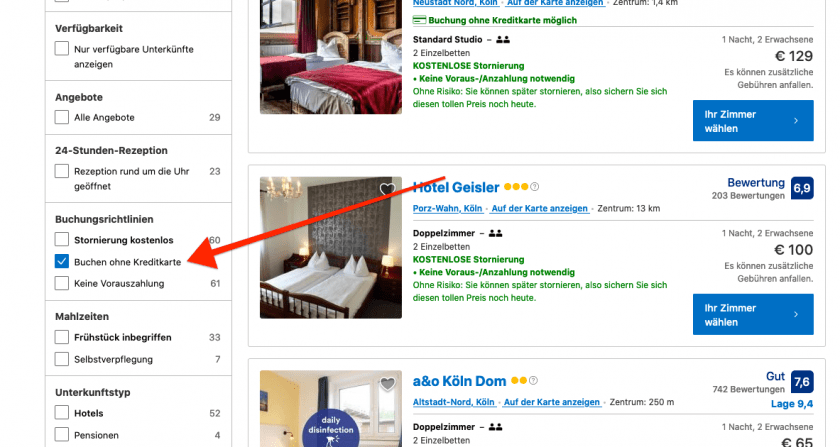Check Keine Vorauszahlung option
This screenshot has width=840, height=447.
[x=62, y=283]
